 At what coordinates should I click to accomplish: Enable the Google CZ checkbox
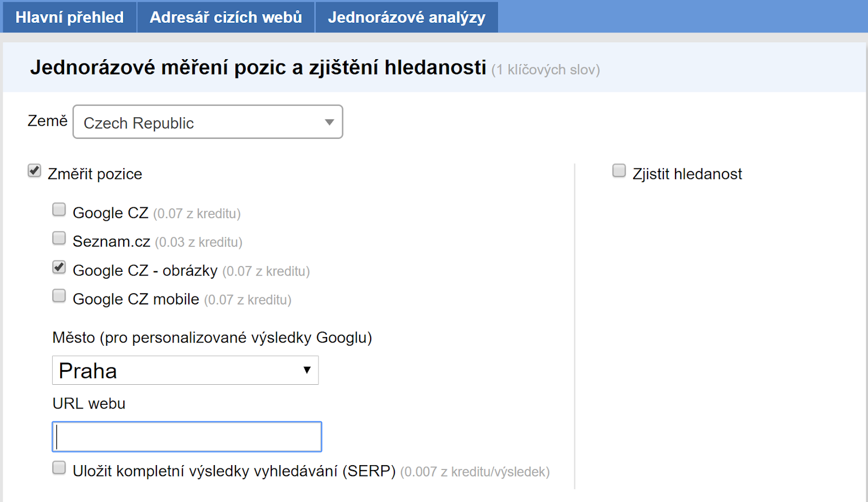point(59,209)
